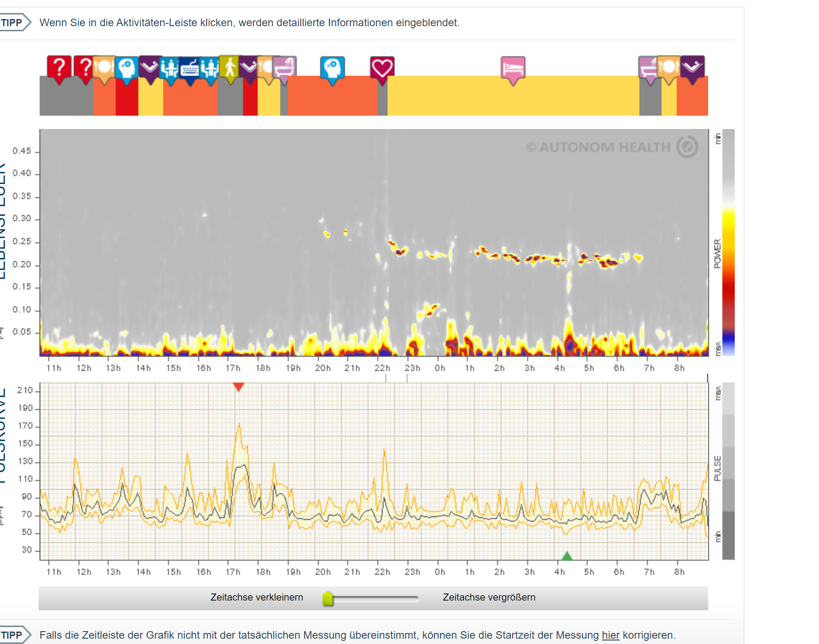Click the 'Zeitachse verkleinern' label

click(257, 597)
